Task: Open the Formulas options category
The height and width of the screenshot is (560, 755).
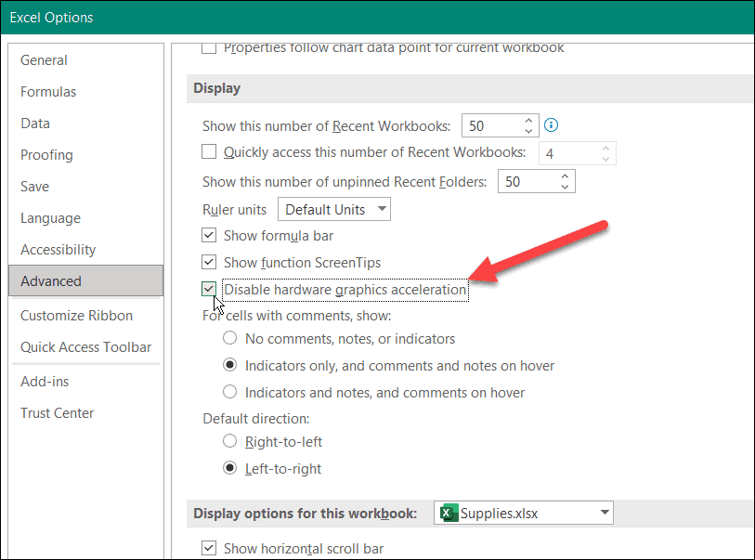Action: [48, 92]
